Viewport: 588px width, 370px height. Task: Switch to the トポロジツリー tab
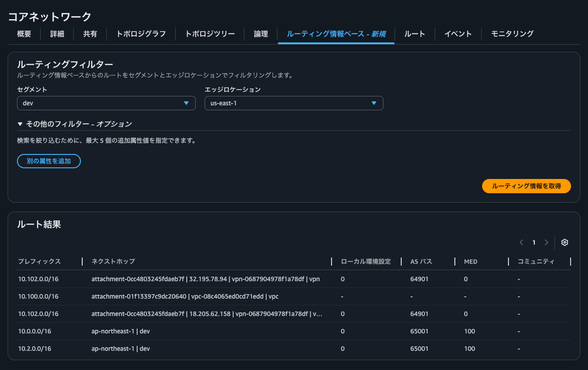(209, 33)
